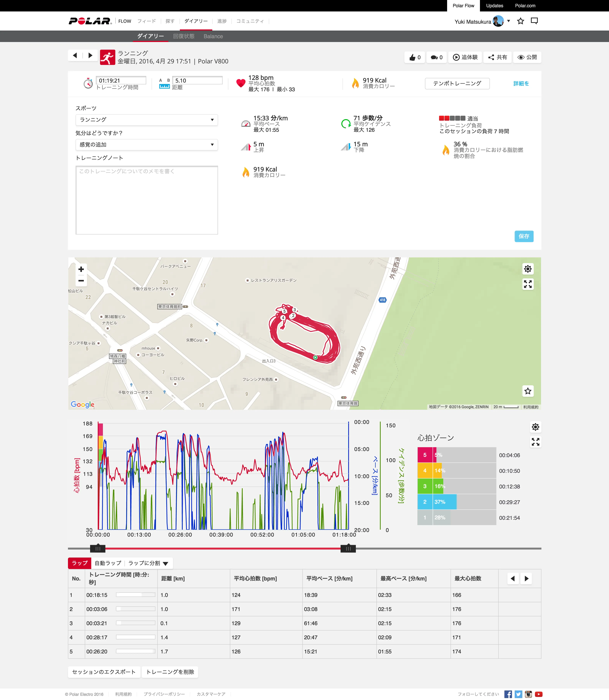The image size is (609, 700).
Task: Switch lap view to 自動ラップ
Action: (108, 563)
